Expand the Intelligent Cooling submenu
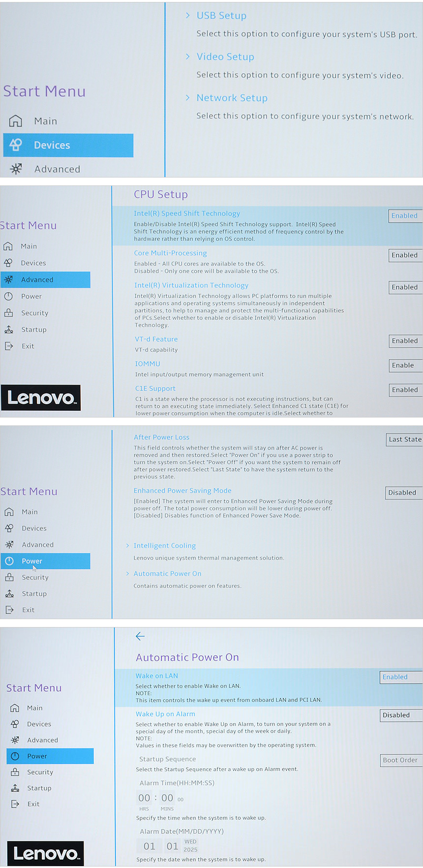423x868 pixels. click(164, 545)
